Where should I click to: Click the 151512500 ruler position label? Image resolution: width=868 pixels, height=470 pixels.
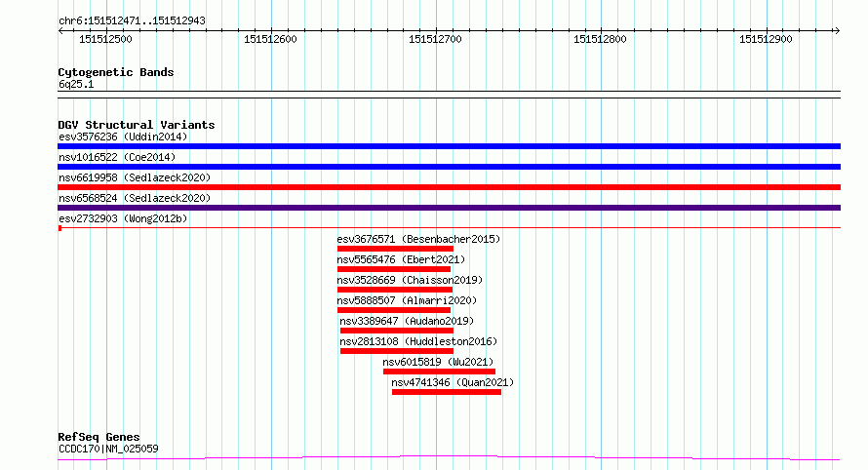pos(105,39)
